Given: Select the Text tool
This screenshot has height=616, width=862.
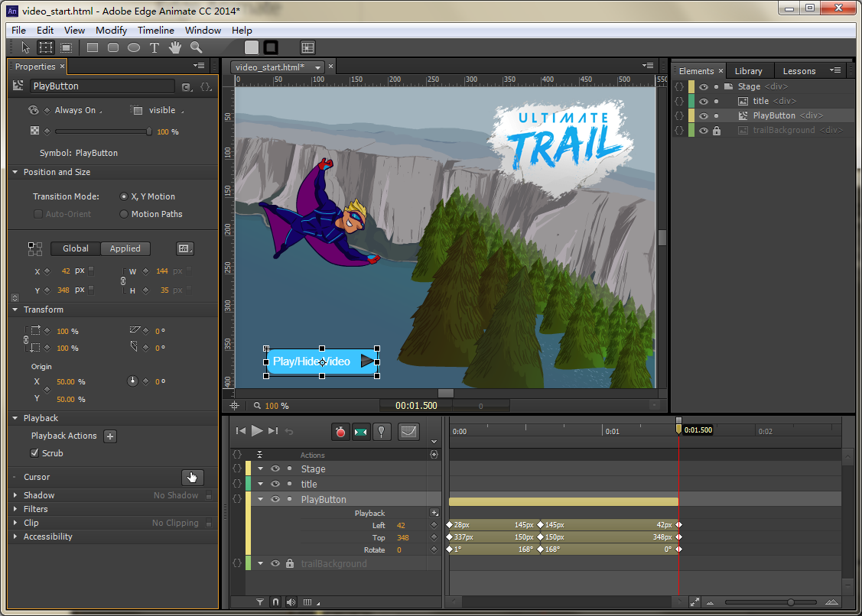Looking at the screenshot, I should coord(155,48).
